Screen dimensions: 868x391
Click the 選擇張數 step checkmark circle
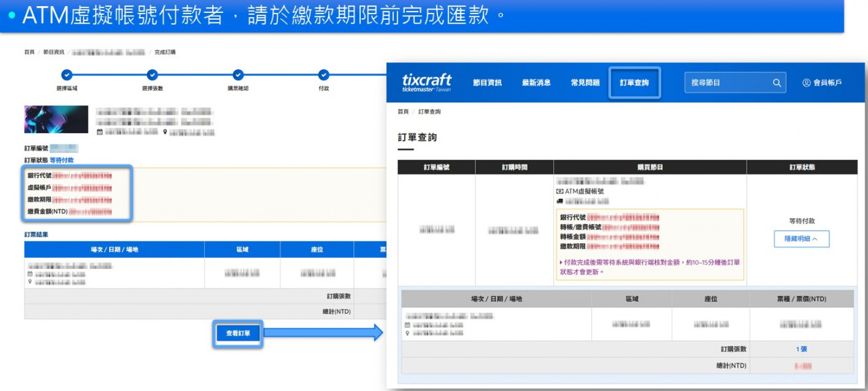point(153,75)
